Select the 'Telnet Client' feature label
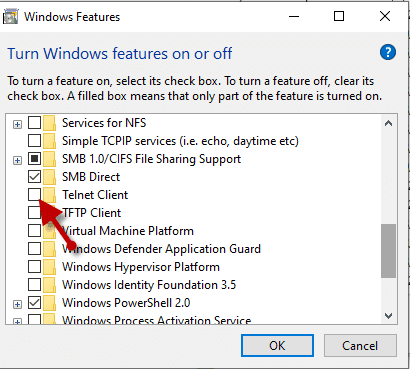This screenshot has width=410, height=369. (x=95, y=195)
